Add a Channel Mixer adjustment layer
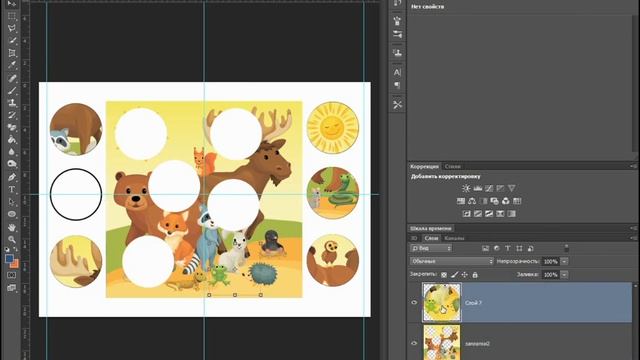This screenshot has height=360, width=640. [506, 201]
